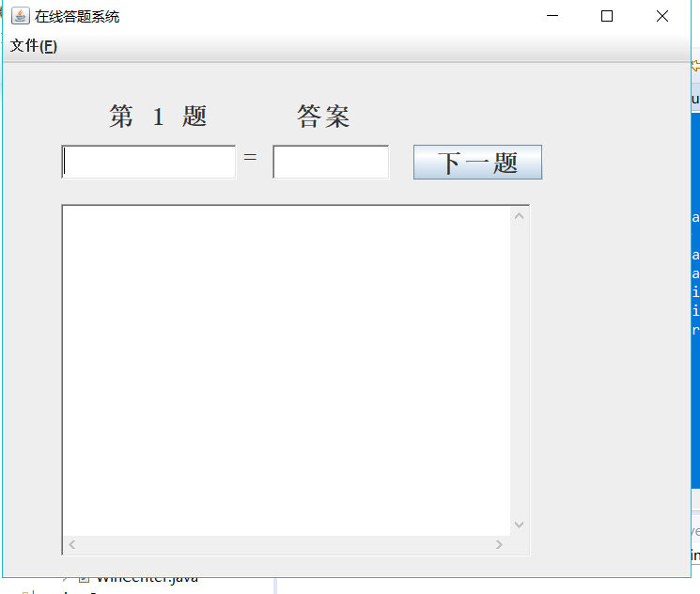Image resolution: width=700 pixels, height=594 pixels.
Task: Click the 下一题 button
Action: (x=477, y=162)
